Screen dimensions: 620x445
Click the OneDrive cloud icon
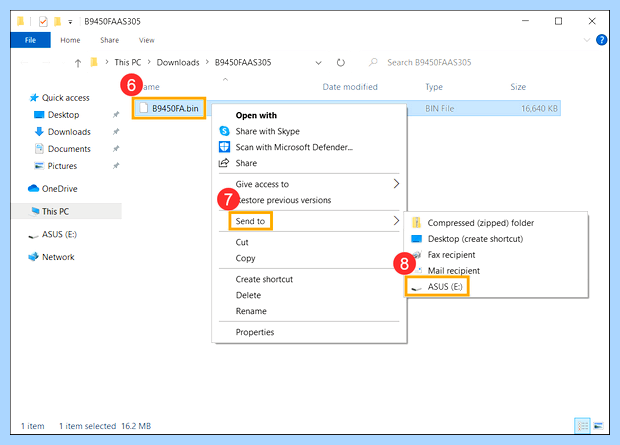(x=33, y=188)
